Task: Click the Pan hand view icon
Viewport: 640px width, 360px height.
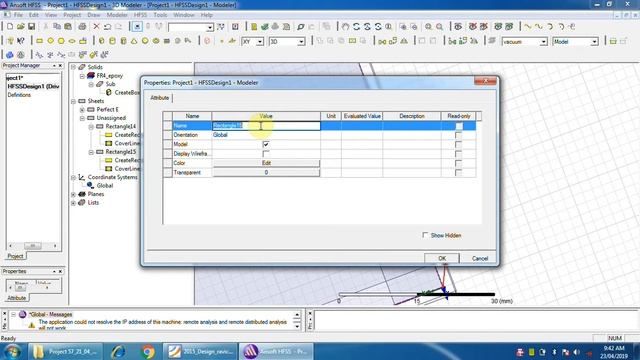Action: click(x=345, y=27)
